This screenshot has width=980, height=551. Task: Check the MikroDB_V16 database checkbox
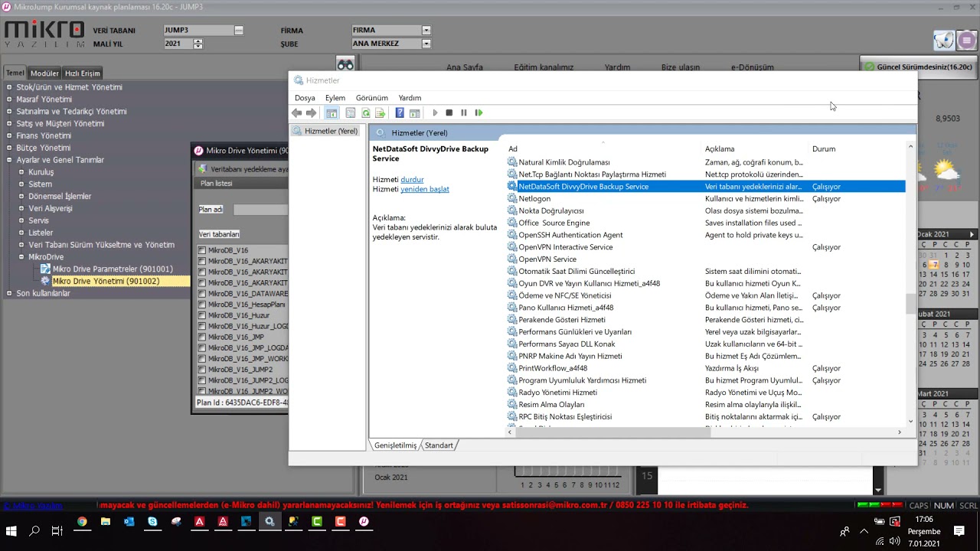(202, 250)
